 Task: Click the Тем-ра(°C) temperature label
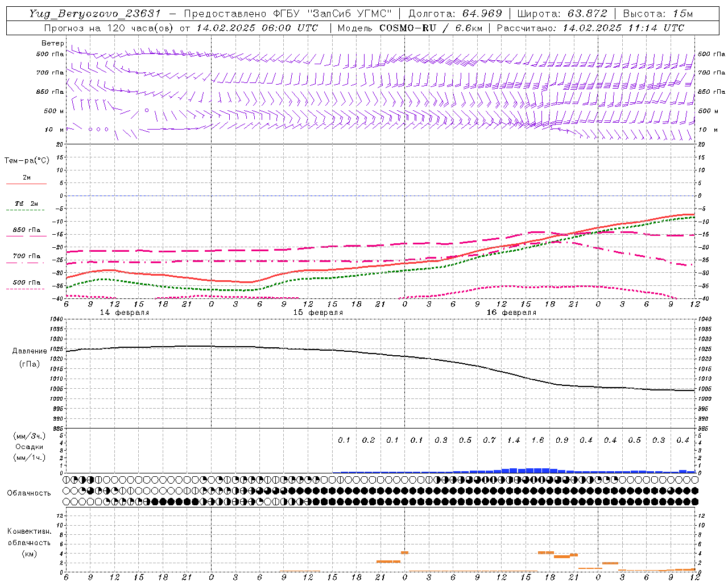27,160
